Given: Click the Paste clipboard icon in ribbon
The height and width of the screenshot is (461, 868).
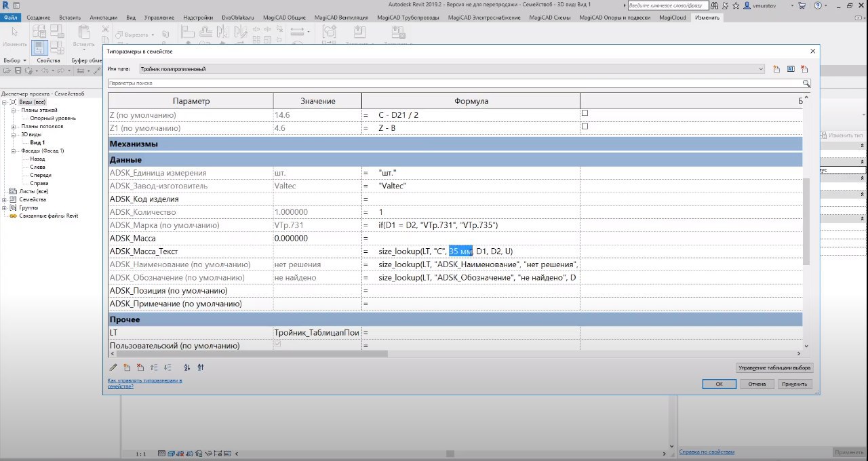Looking at the screenshot, I should pyautogui.click(x=84, y=33).
